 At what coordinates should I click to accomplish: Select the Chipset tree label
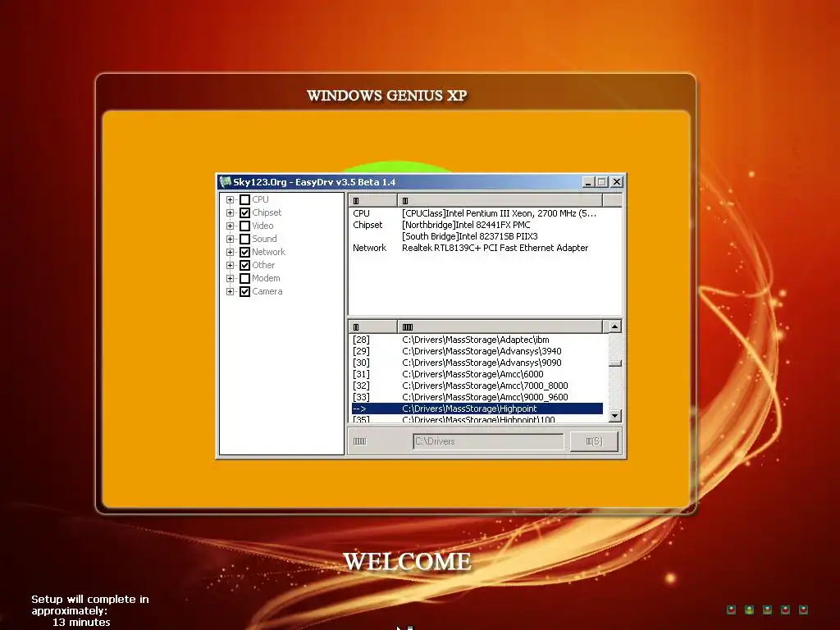(267, 212)
